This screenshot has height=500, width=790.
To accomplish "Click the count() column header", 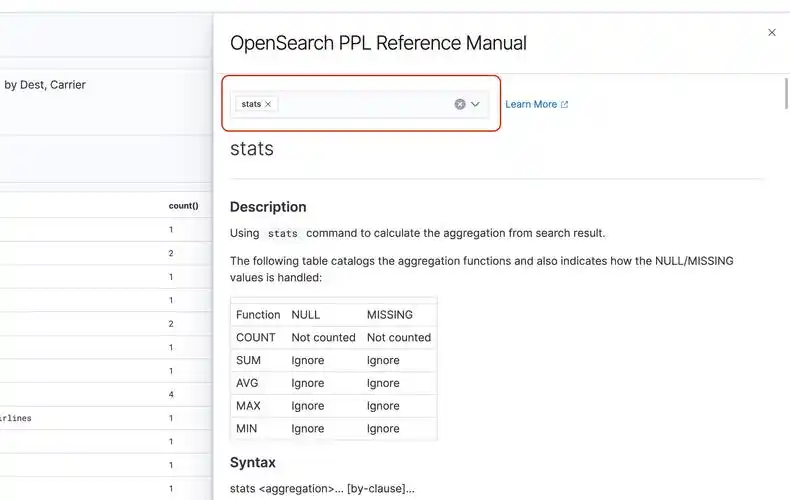I will 183,205.
